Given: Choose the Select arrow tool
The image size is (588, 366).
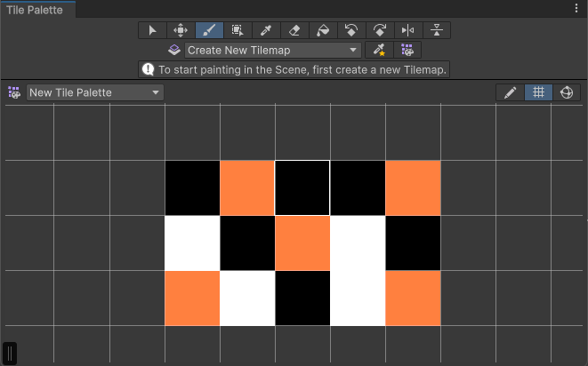Looking at the screenshot, I should pyautogui.click(x=152, y=30).
